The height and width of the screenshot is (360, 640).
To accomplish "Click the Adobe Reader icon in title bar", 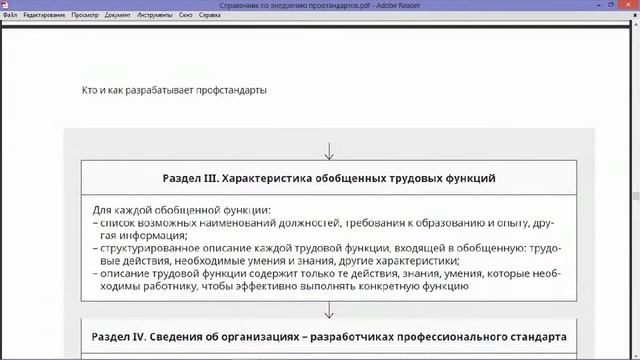I will click(4, 5).
